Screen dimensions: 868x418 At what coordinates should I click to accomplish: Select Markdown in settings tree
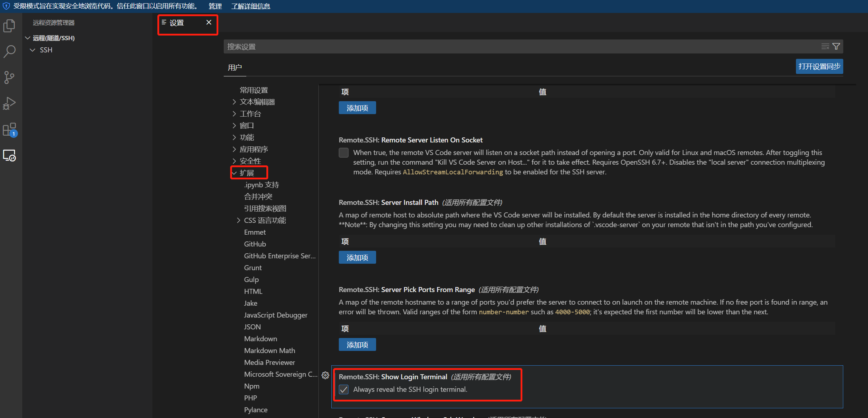click(x=261, y=339)
